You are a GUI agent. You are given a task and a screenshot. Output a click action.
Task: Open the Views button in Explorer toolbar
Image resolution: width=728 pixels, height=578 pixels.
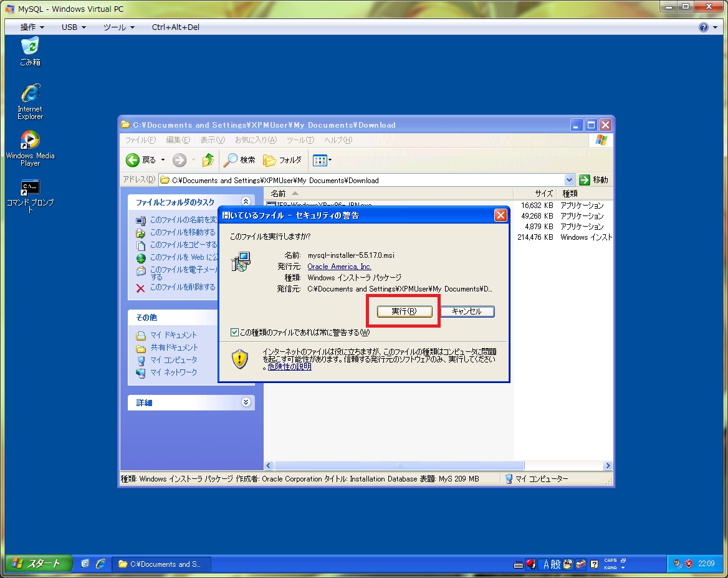tap(320, 161)
